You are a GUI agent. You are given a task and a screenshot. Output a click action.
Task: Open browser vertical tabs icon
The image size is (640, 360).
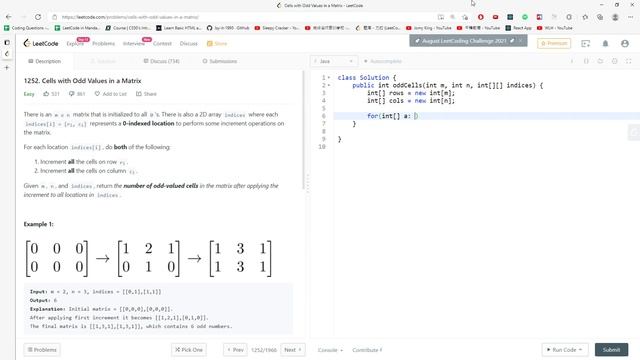click(7, 42)
